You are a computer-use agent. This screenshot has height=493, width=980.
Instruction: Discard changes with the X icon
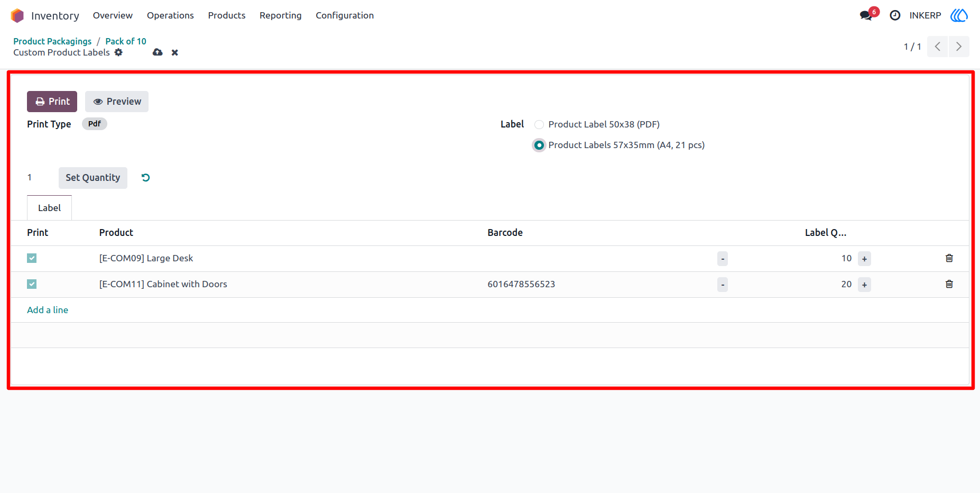175,52
